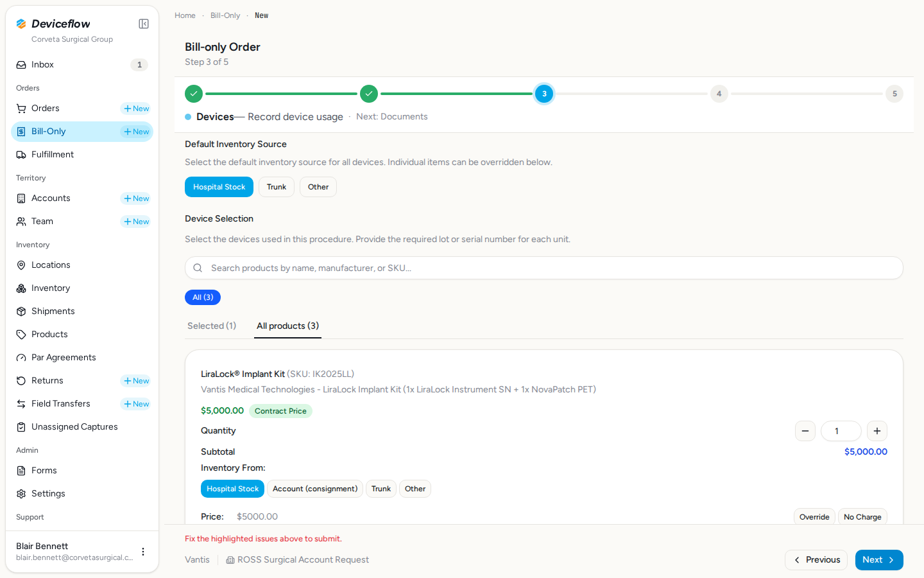Toggle the No Charge option

point(862,516)
